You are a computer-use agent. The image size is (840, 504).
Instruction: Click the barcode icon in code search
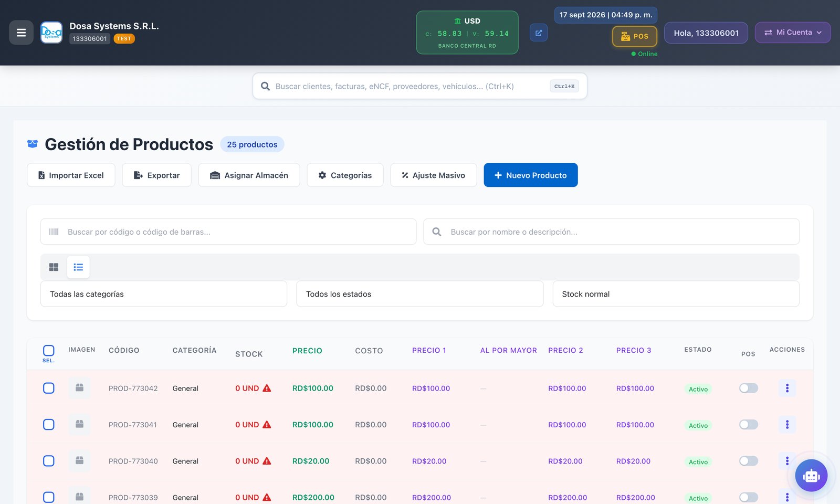[x=54, y=232]
